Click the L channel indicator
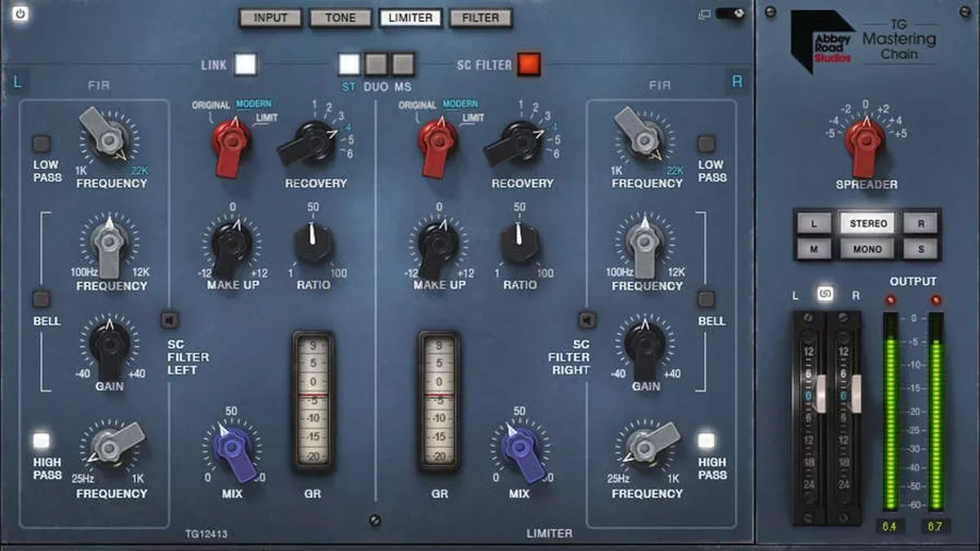Viewport: 980px width, 551px height. click(18, 82)
